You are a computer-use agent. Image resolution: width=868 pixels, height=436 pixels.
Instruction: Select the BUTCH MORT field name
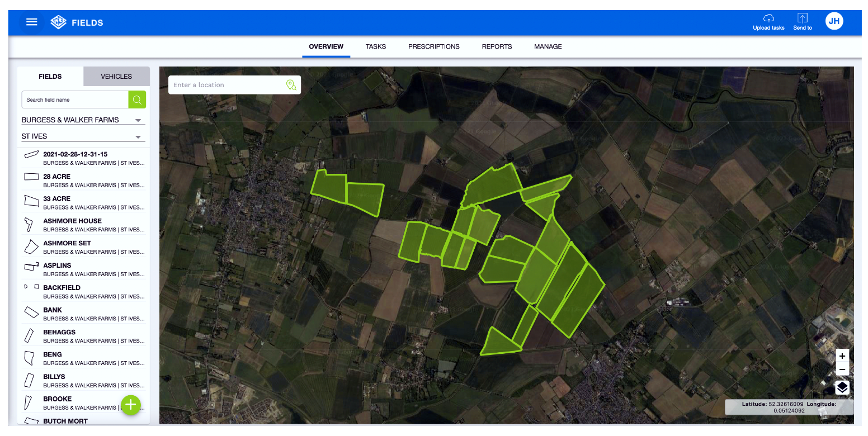tap(65, 421)
